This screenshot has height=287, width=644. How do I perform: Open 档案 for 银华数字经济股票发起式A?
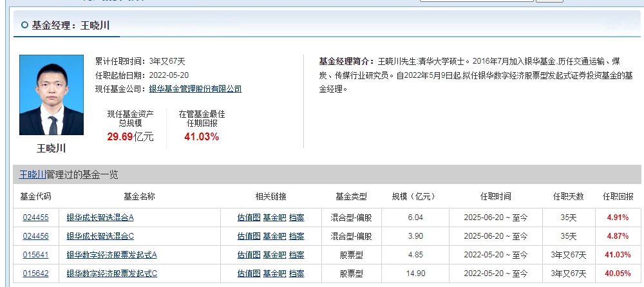click(x=296, y=255)
